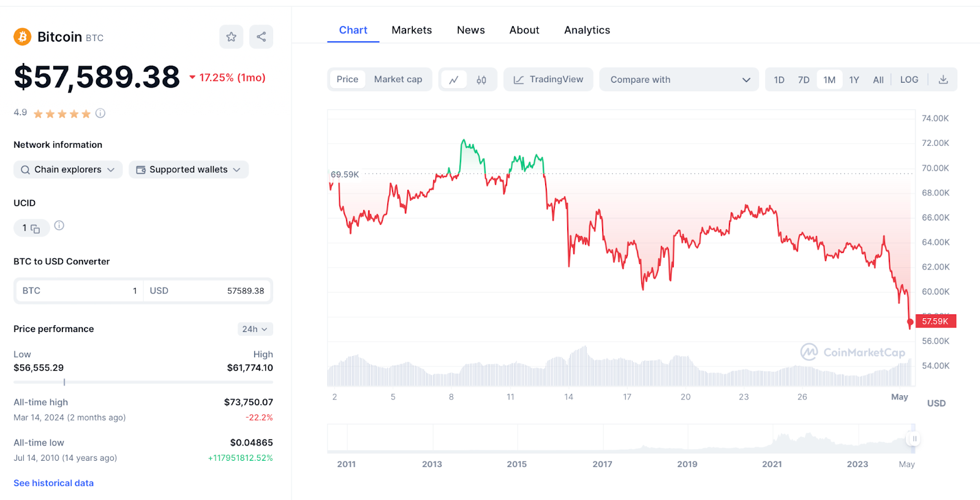This screenshot has height=500, width=980.
Task: Add Bitcoin to watchlist with star icon
Action: [232, 37]
